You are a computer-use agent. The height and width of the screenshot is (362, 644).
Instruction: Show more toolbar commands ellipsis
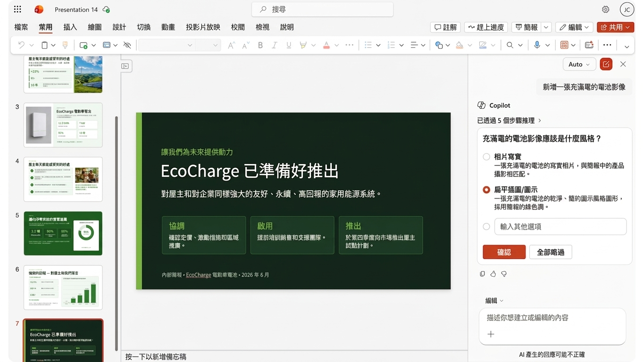point(607,45)
